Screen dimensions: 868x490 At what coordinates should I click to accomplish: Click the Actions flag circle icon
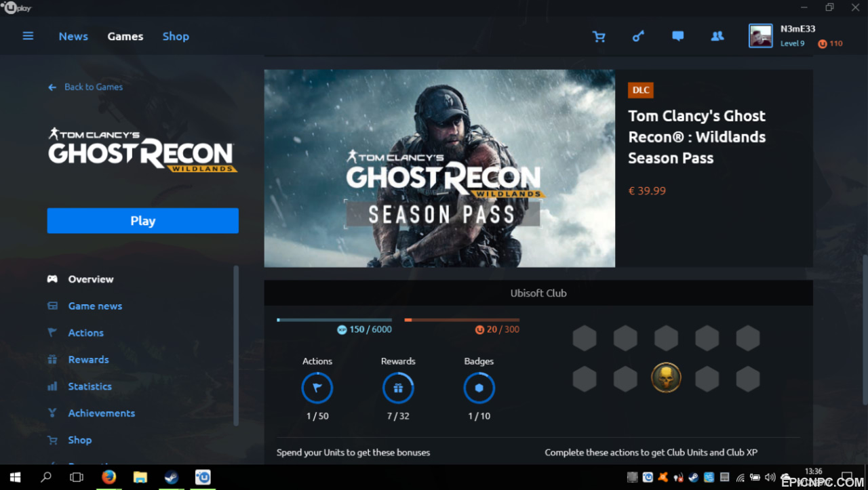point(317,388)
